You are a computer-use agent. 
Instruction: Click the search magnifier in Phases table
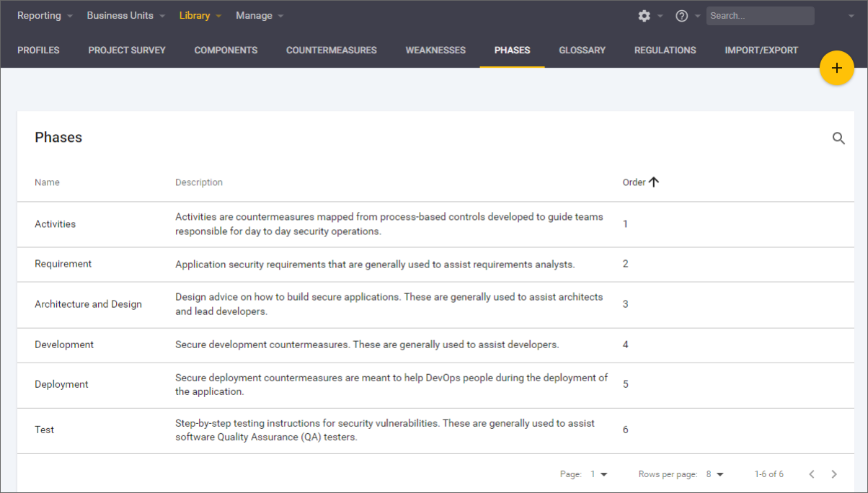pyautogui.click(x=838, y=138)
